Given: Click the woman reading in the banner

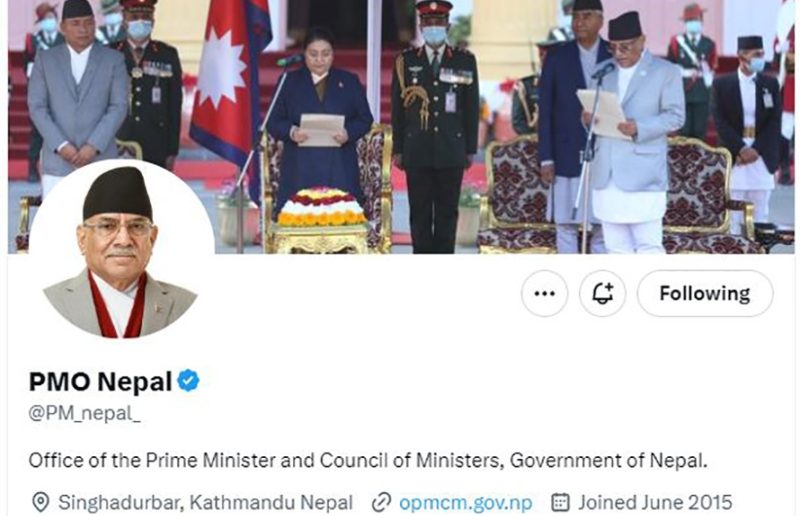Looking at the screenshot, I should click(319, 117).
